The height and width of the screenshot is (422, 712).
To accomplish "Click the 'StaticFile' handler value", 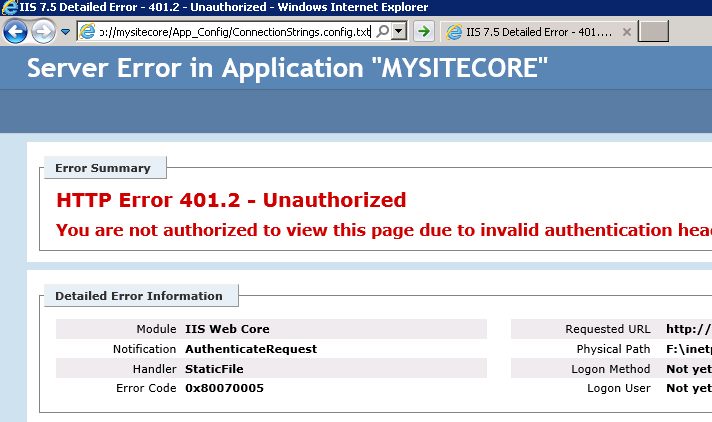I will click(214, 369).
